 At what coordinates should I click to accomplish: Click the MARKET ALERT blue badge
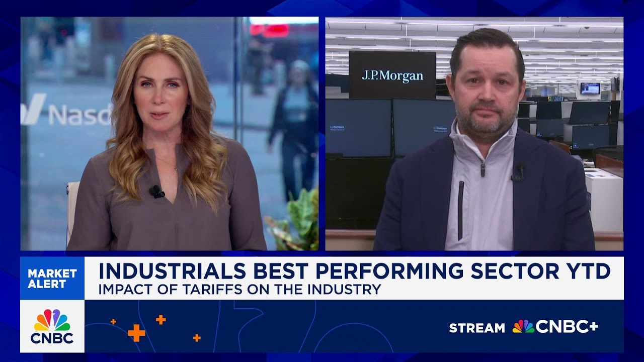pyautogui.click(x=52, y=279)
